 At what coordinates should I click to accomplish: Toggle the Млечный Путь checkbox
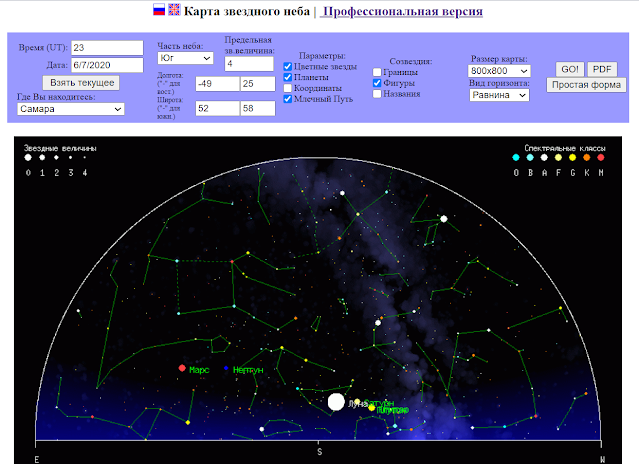coord(288,99)
